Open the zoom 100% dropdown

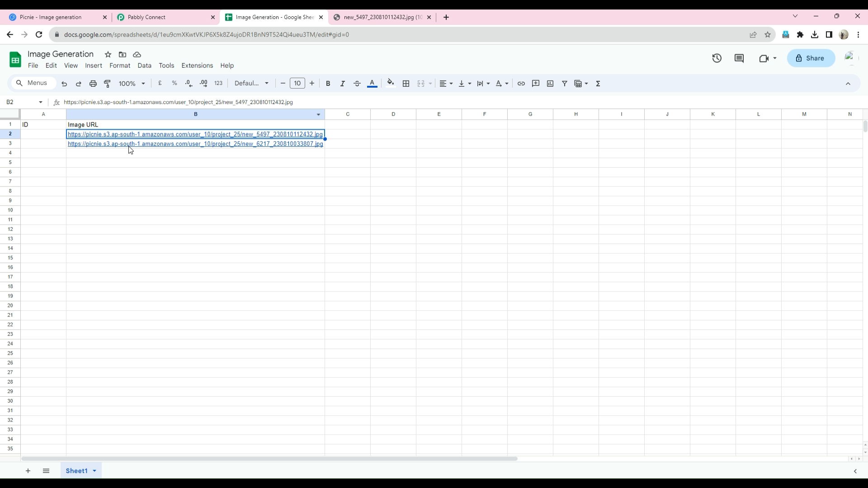click(x=132, y=84)
